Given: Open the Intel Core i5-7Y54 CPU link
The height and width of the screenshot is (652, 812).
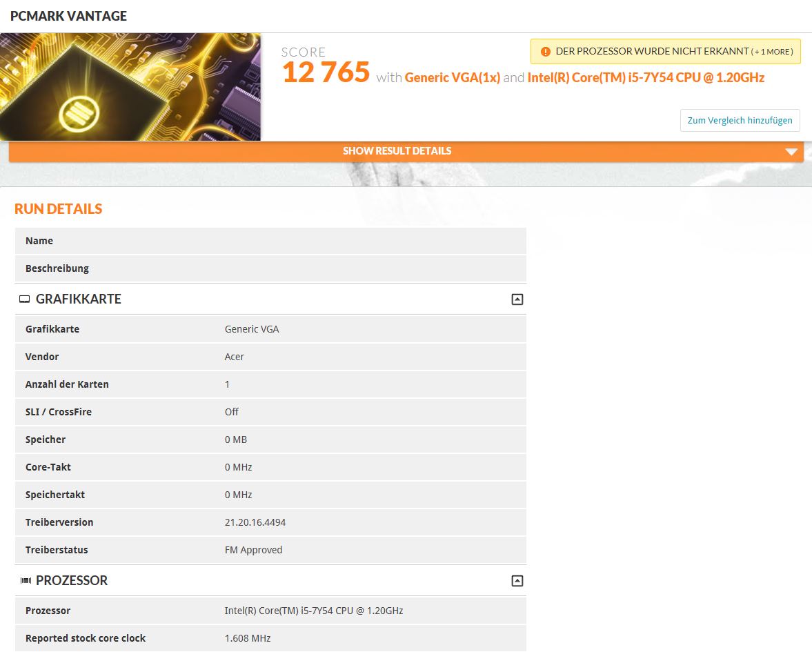Looking at the screenshot, I should pyautogui.click(x=646, y=78).
